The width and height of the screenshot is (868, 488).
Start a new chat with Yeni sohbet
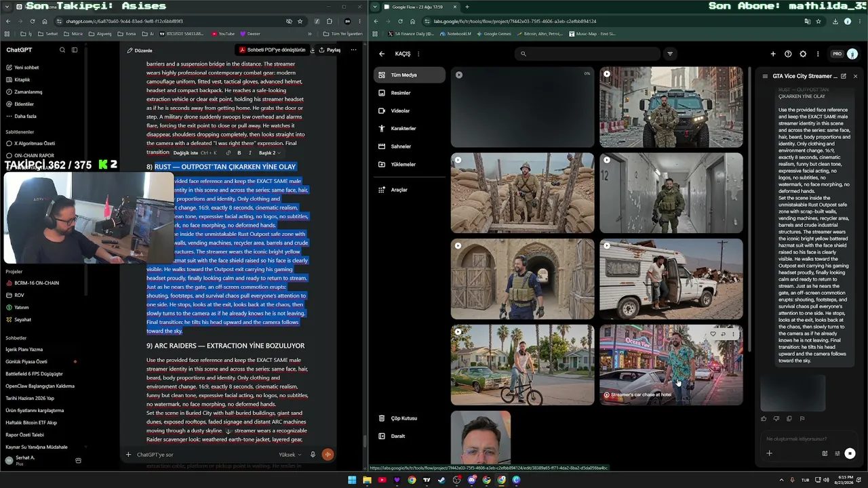[22, 68]
